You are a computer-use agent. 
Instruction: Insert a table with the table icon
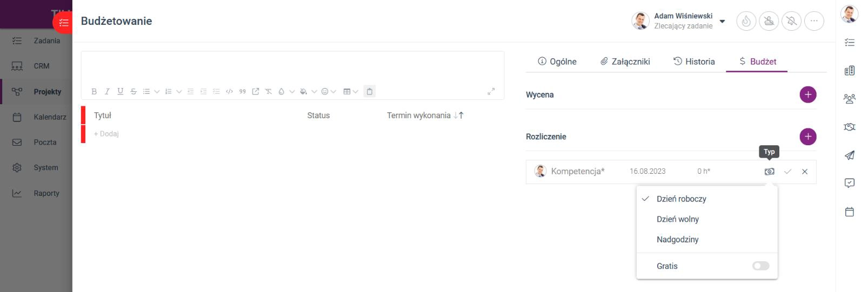pos(346,91)
